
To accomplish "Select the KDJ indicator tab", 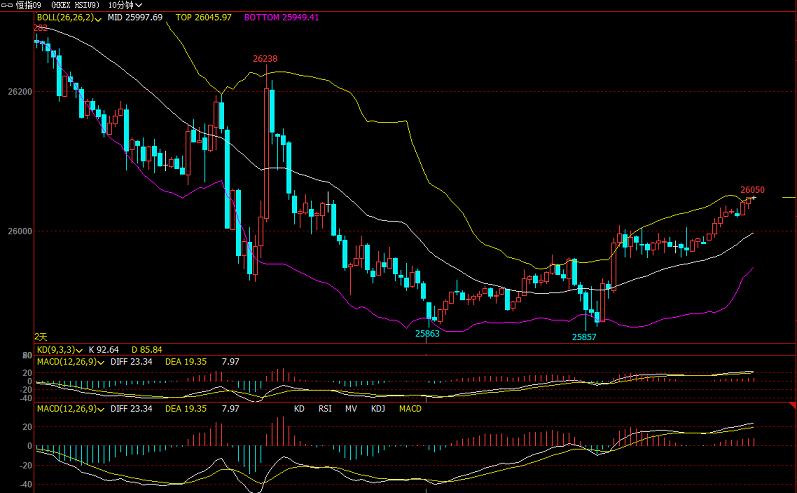I will tap(378, 409).
